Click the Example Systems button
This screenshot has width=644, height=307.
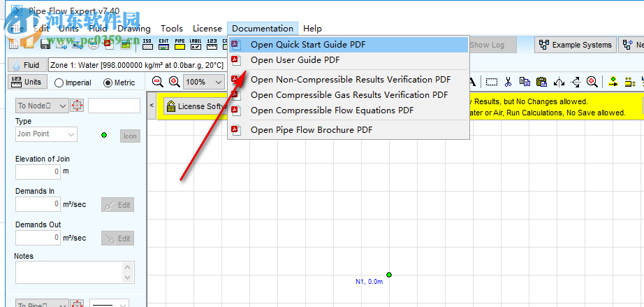tap(576, 45)
